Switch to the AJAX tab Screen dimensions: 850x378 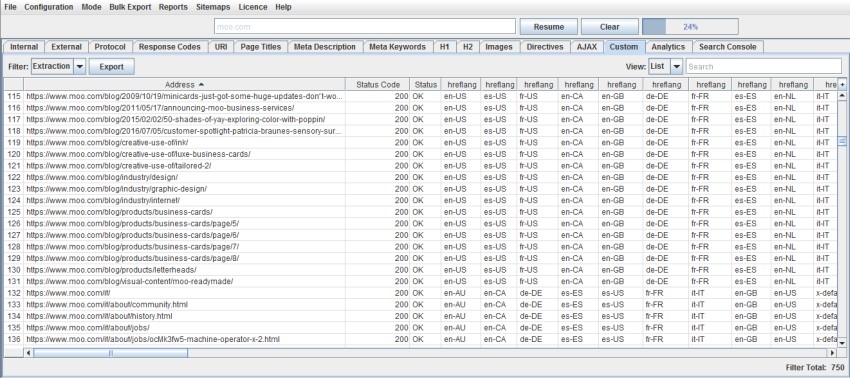click(587, 47)
